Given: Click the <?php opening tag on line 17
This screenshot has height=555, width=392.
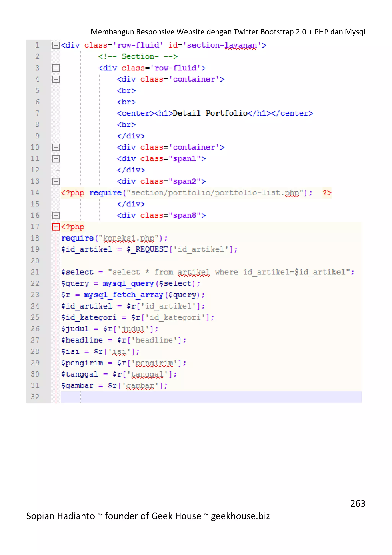Looking at the screenshot, I should point(72,227).
